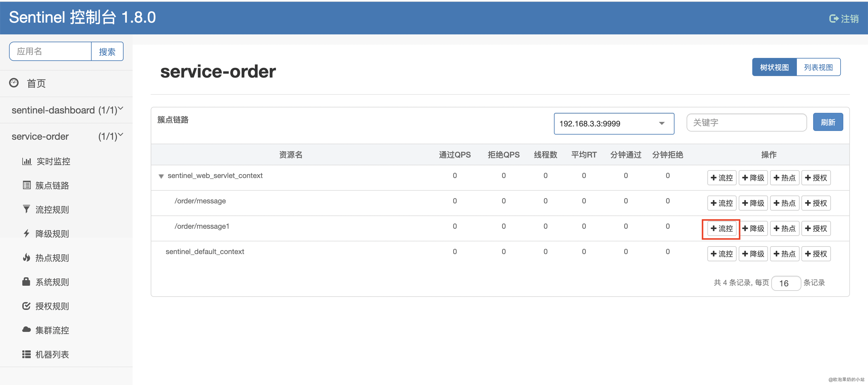Open the machine IP 192.168.3.3:9999 dropdown
Screen dimensions: 868x385
[x=614, y=123]
